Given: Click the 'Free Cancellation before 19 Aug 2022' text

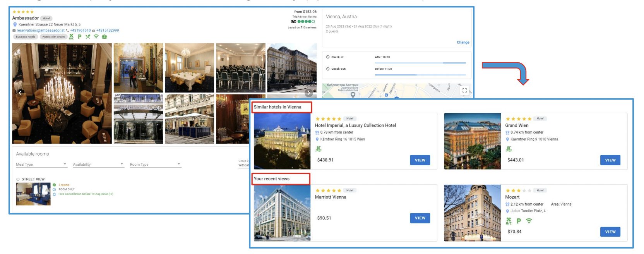Looking at the screenshot, I should (86, 194).
